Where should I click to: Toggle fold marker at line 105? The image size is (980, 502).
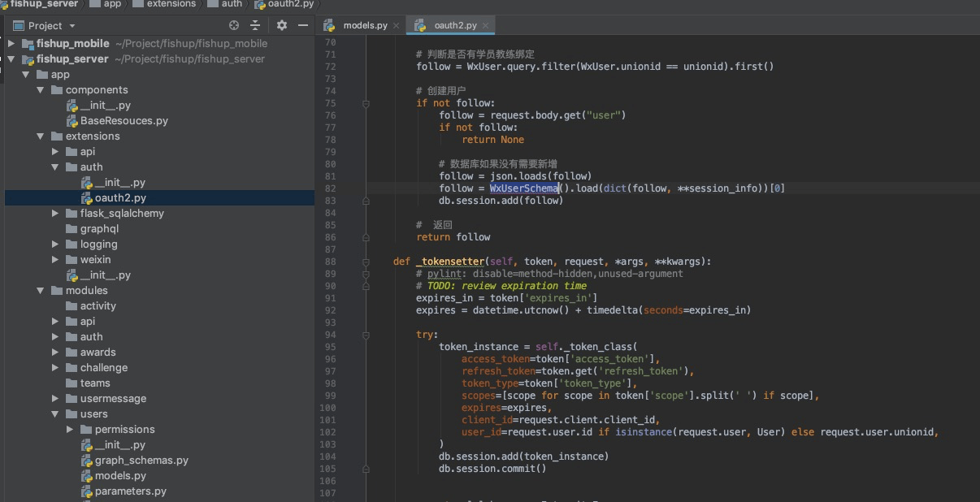366,469
